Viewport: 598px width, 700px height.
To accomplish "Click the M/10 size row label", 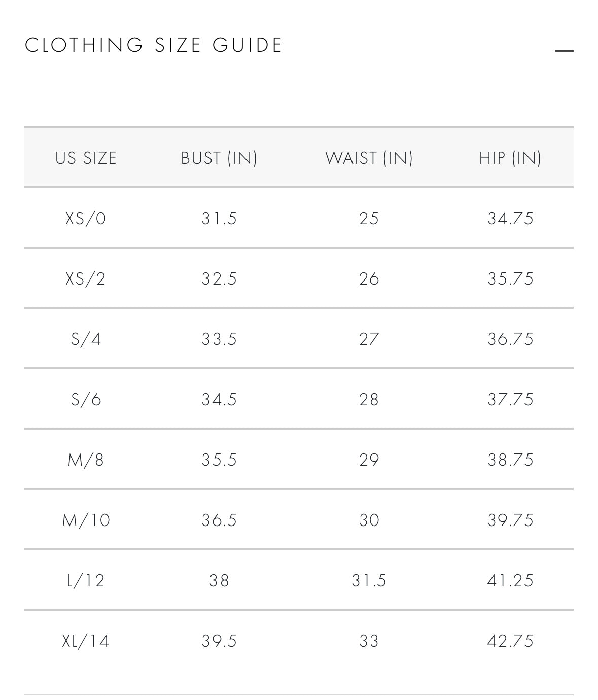I will 86,520.
